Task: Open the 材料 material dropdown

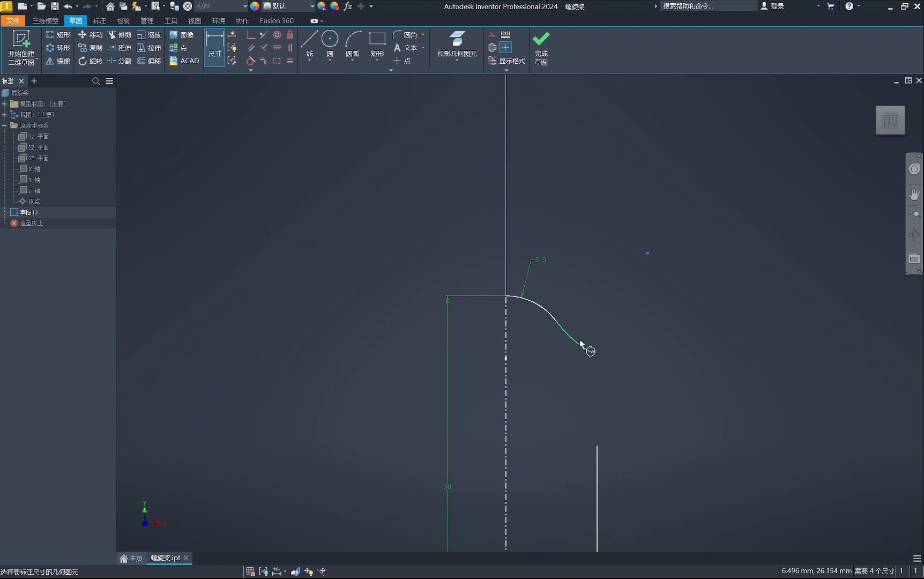Action: [221, 6]
